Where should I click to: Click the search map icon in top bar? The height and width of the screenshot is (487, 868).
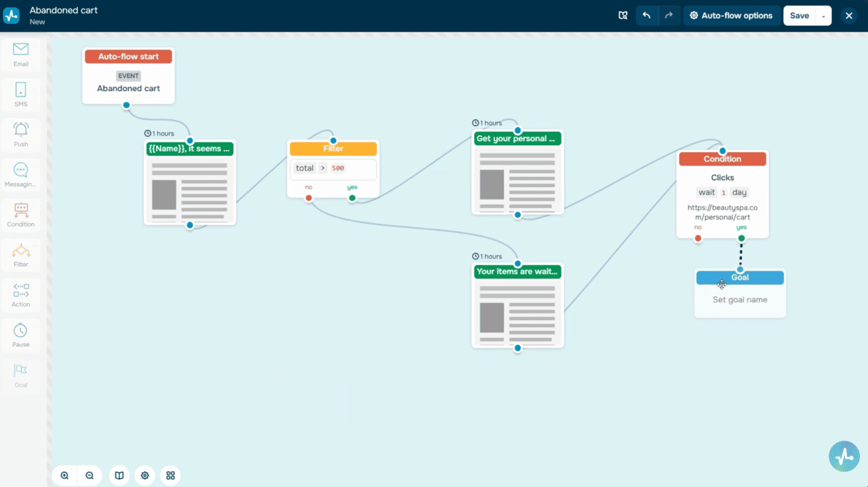623,16
